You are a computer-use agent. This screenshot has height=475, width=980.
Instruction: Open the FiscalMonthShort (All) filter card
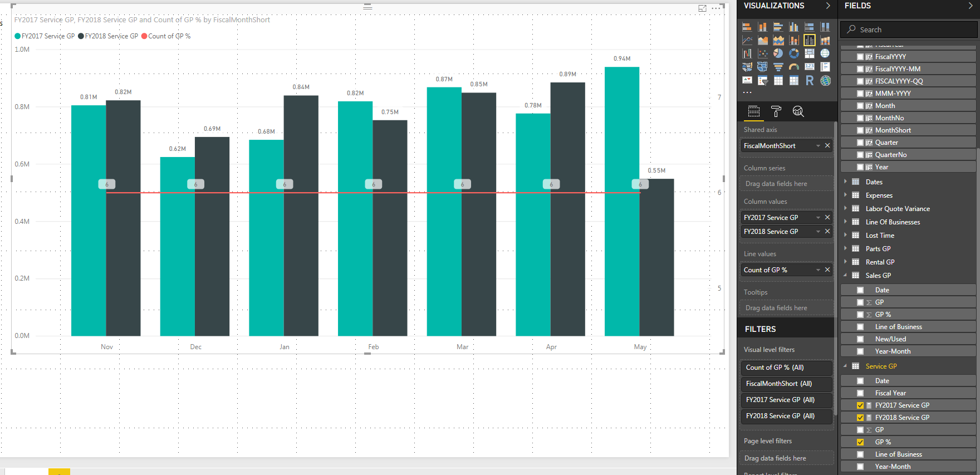(x=786, y=384)
